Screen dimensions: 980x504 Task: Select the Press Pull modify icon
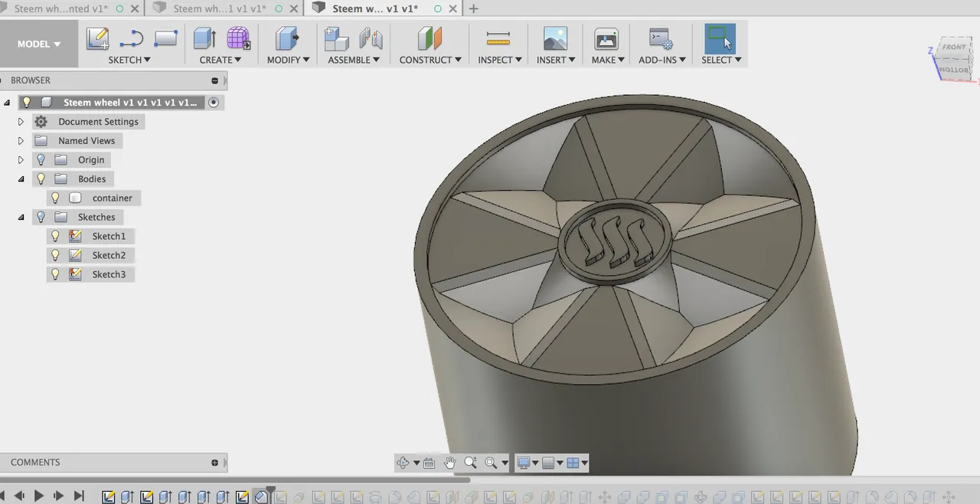287,38
